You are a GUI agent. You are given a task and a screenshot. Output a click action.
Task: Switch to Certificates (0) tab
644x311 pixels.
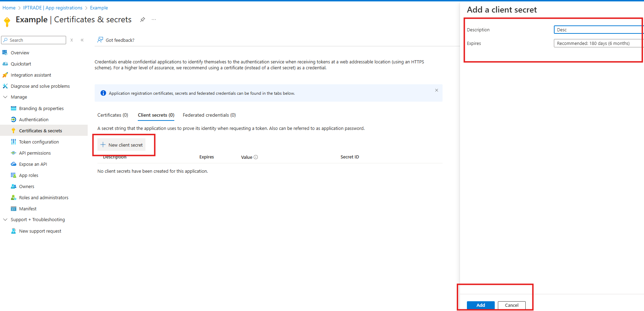113,115
